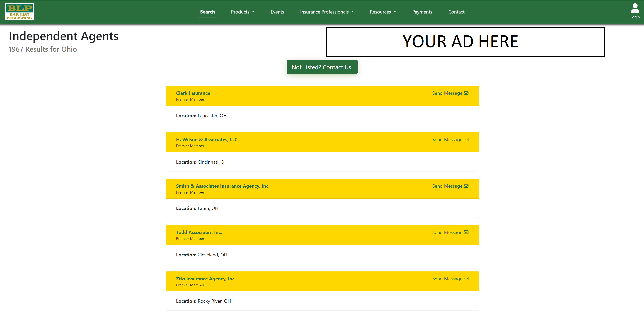Click the Zito Insurance Agency name

[x=206, y=279]
